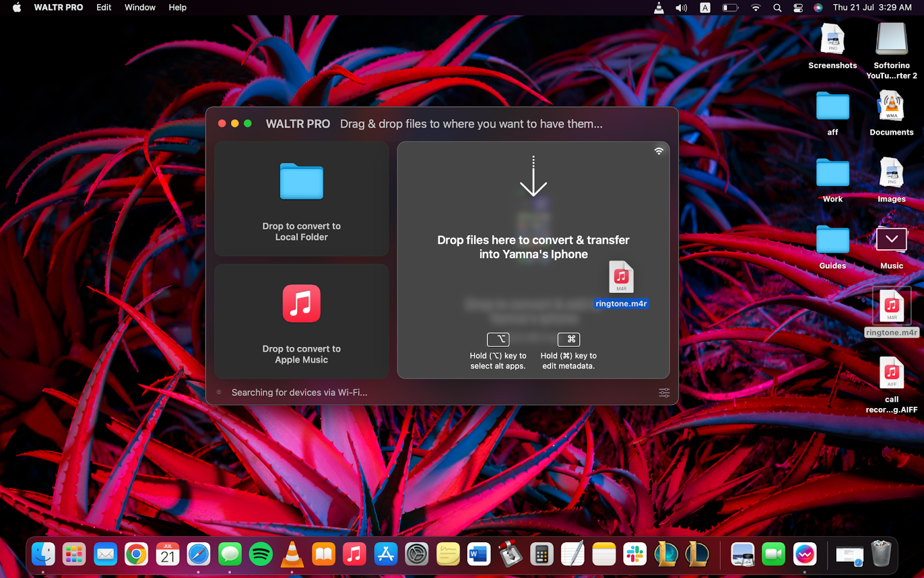Open System Preferences from the Dock
The height and width of the screenshot is (578, 924).
[417, 555]
